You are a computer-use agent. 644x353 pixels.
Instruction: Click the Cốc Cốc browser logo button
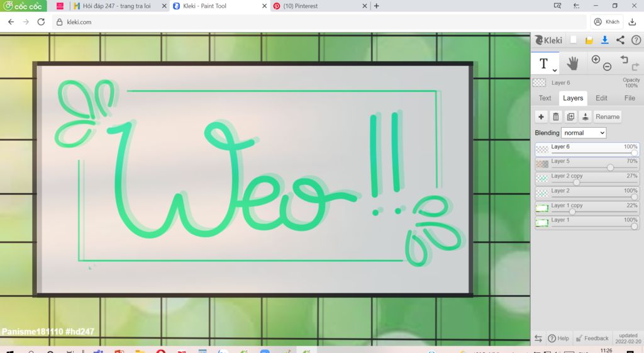click(x=23, y=6)
